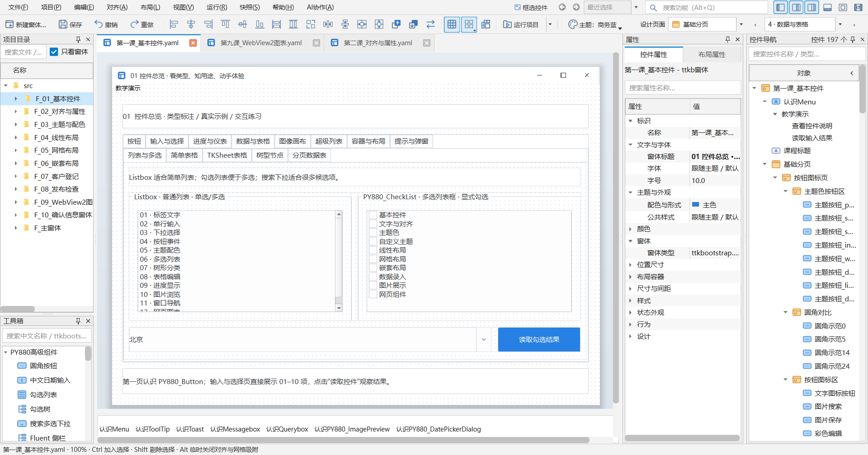
Task: Click the swap arrows toolbar icon
Action: [x=430, y=24]
